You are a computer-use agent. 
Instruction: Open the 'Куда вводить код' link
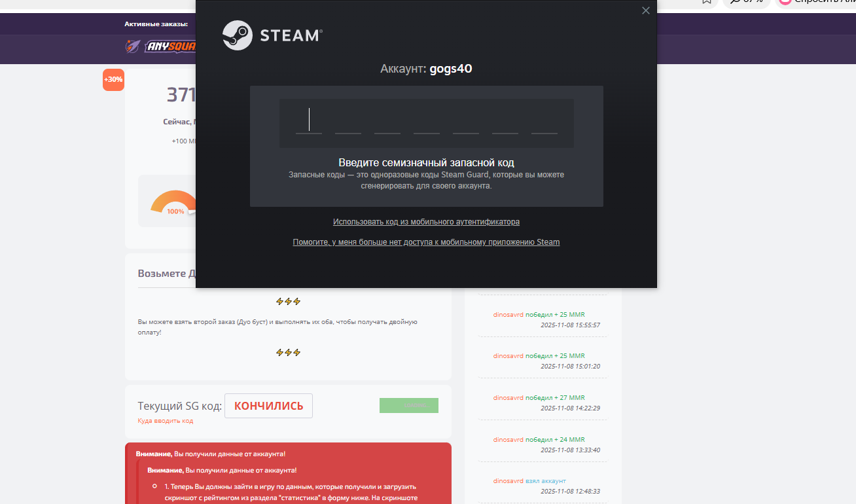tap(166, 421)
